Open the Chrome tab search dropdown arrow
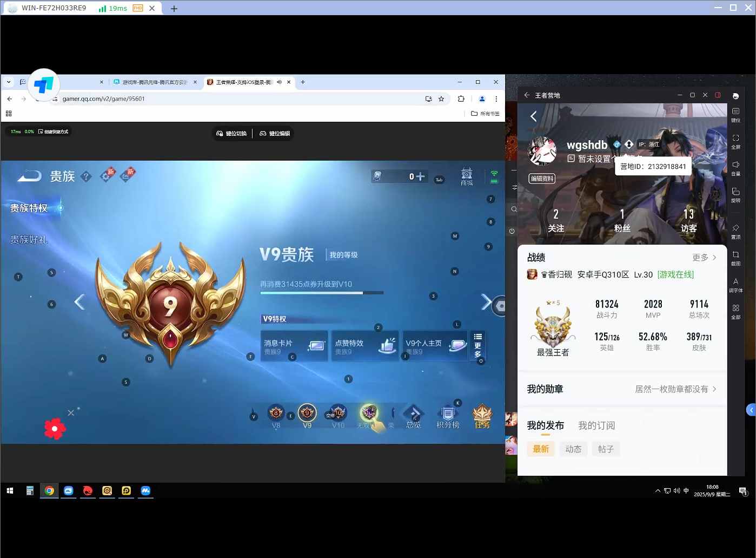The image size is (756, 558). (x=9, y=82)
